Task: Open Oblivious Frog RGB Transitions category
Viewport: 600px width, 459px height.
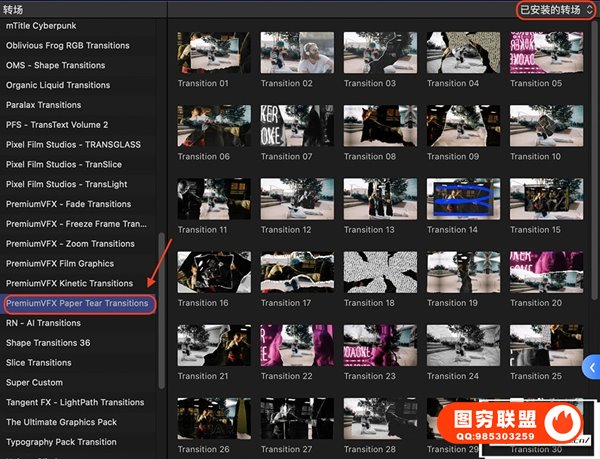Action: click(67, 45)
